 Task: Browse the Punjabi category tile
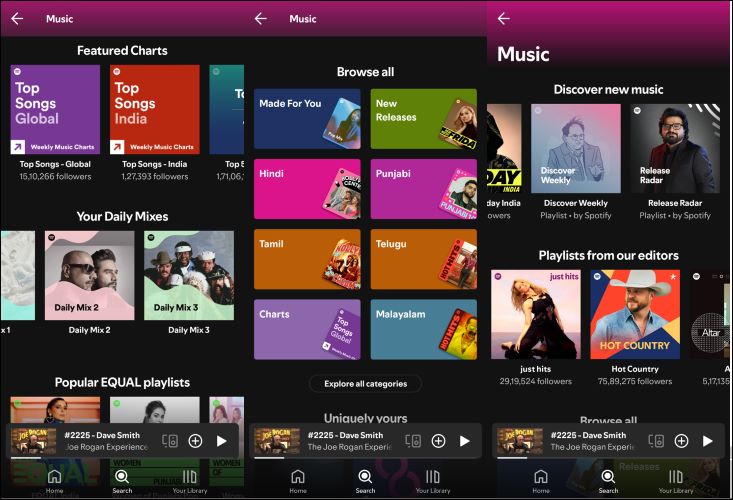[x=424, y=189]
